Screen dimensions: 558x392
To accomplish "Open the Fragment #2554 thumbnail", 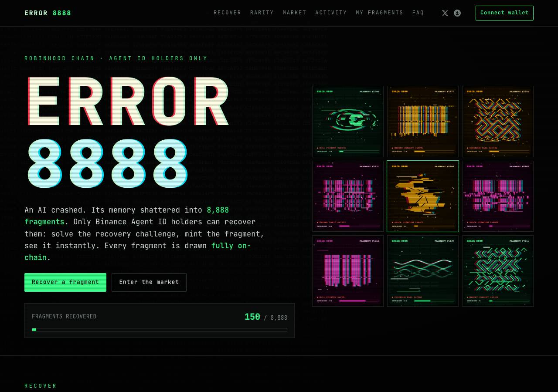I will [498, 122].
